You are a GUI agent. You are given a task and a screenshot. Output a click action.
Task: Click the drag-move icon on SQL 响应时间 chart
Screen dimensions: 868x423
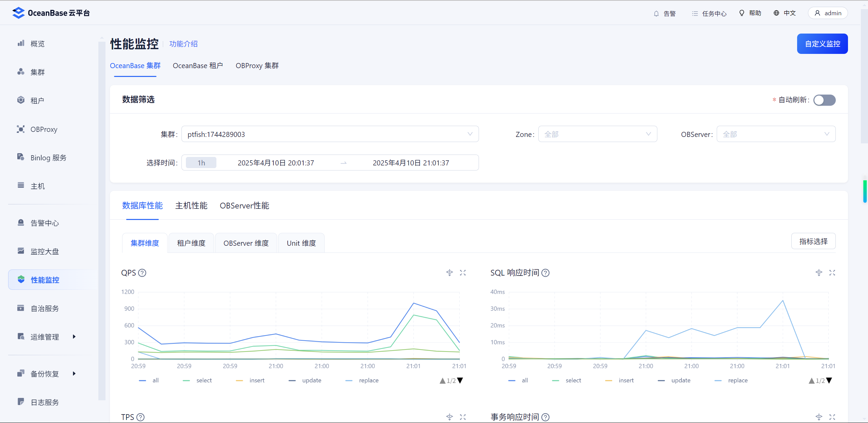pos(819,273)
